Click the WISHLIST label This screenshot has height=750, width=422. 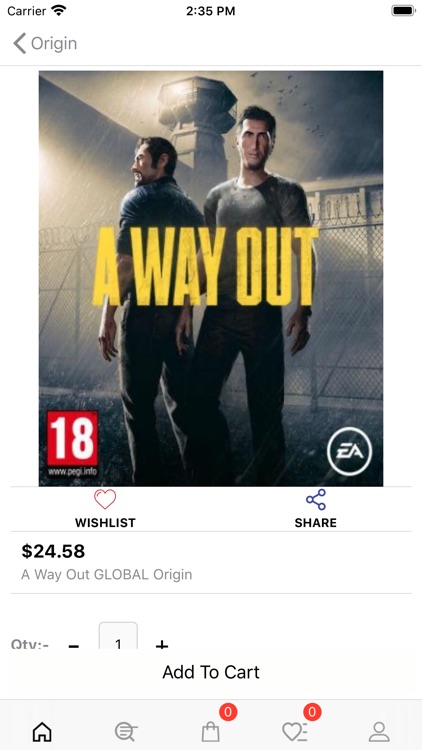pyautogui.click(x=105, y=523)
